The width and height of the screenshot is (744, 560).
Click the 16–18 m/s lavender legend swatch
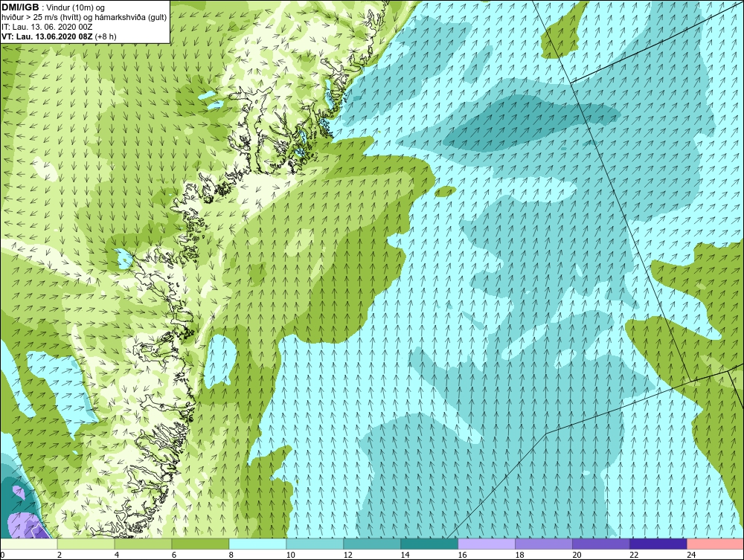tap(487, 544)
